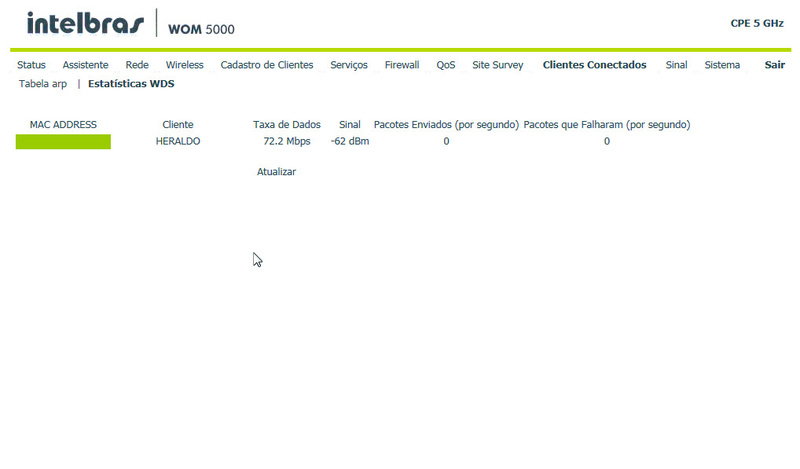This screenshot has width=800, height=469.
Task: Select Clientes Conectados menu item
Action: click(x=594, y=65)
